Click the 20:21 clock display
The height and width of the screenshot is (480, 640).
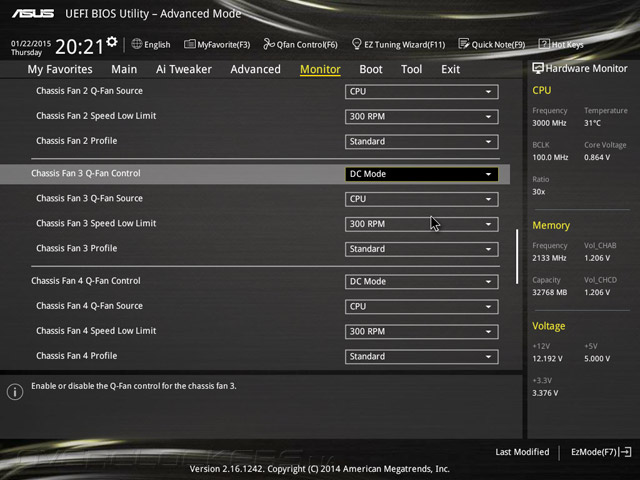point(79,47)
